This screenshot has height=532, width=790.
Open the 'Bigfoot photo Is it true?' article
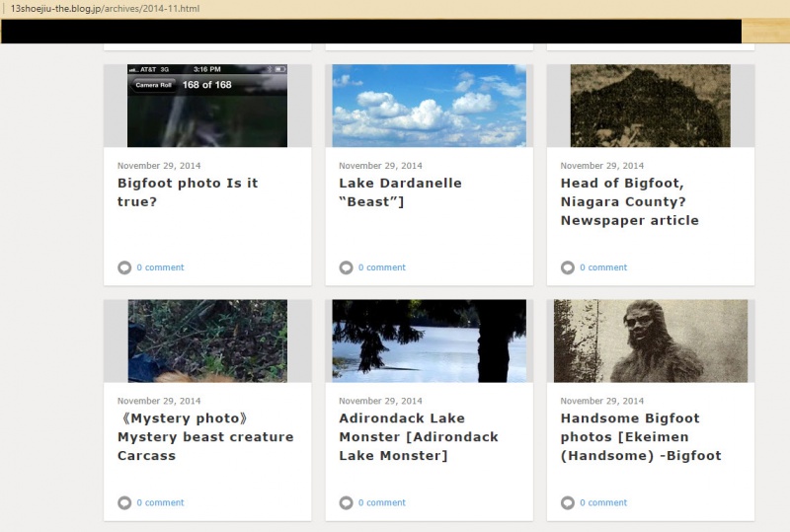pyautogui.click(x=188, y=192)
